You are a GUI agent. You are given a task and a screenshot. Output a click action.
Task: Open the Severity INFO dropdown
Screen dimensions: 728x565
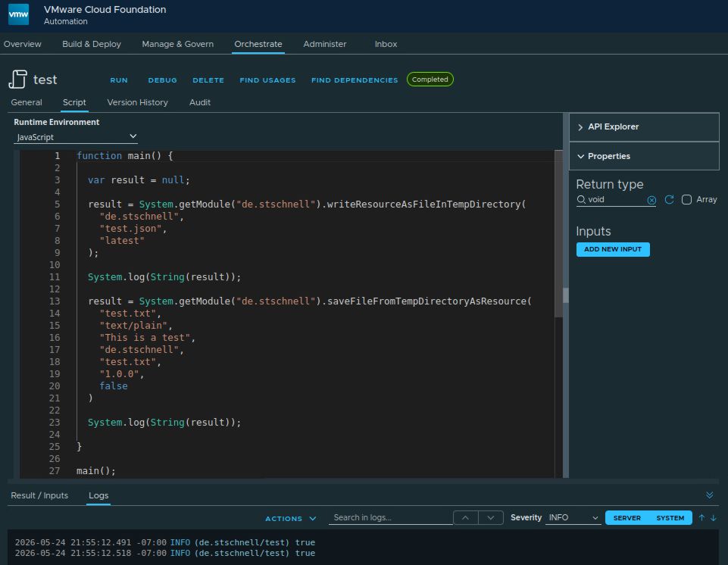pos(573,517)
